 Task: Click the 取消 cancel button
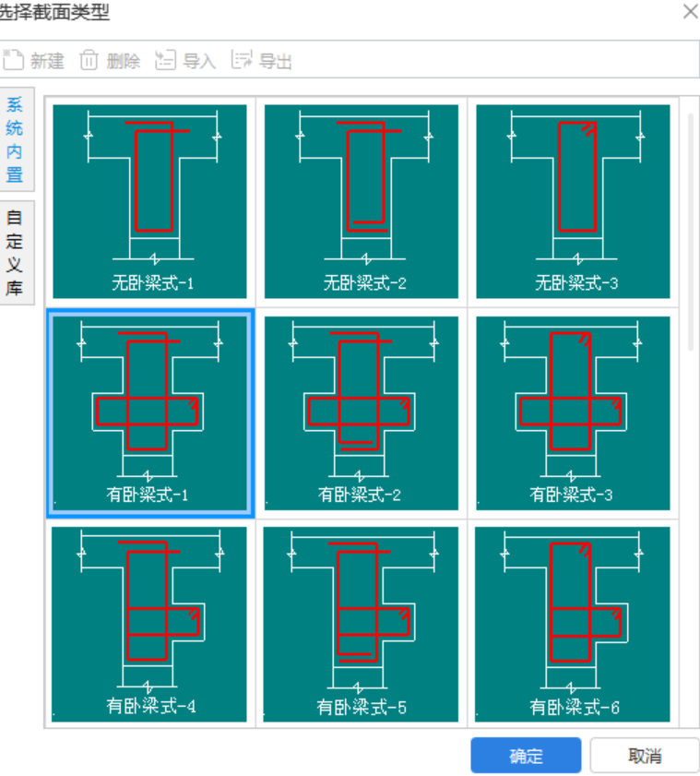(x=645, y=755)
